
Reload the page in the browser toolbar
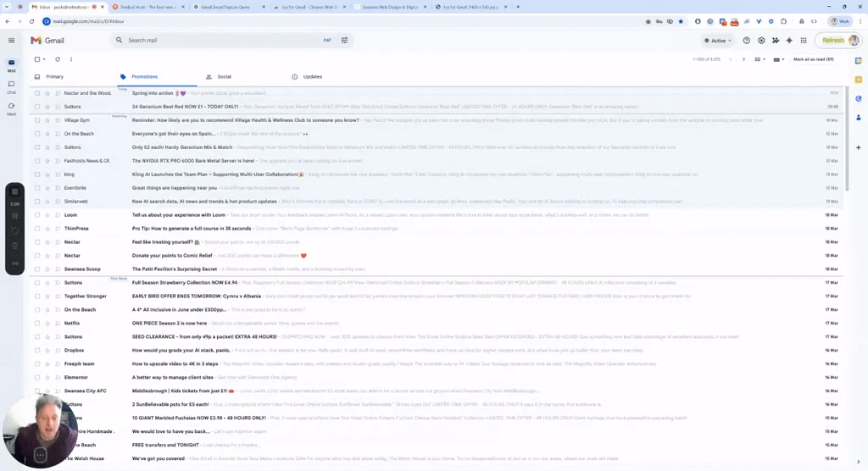coord(31,21)
